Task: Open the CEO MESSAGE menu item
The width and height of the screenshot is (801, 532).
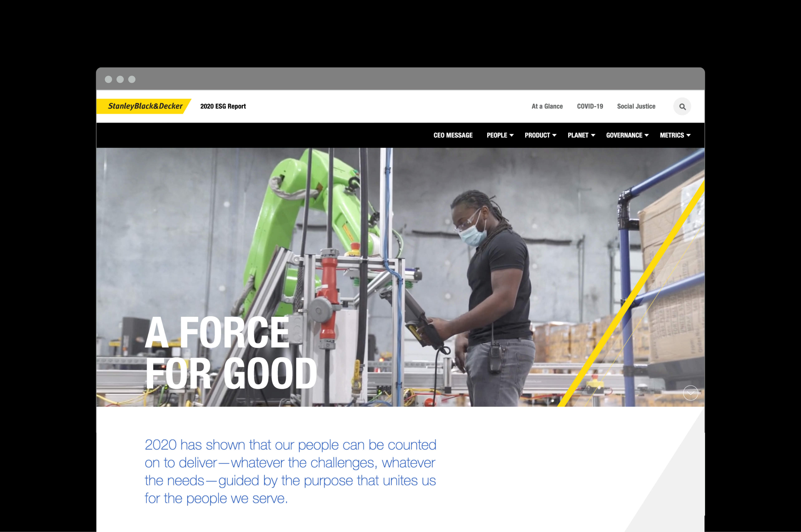Action: coord(453,135)
